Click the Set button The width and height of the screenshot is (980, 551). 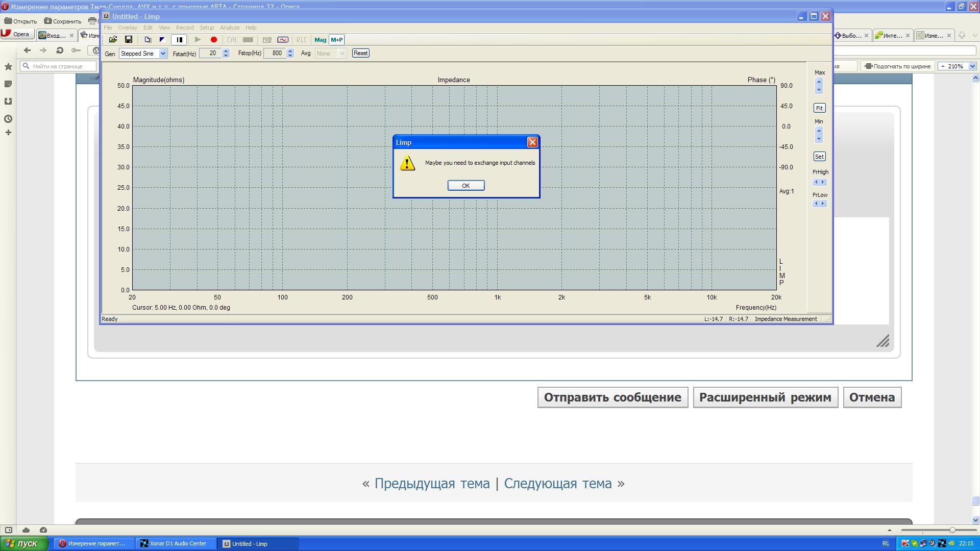pyautogui.click(x=819, y=157)
